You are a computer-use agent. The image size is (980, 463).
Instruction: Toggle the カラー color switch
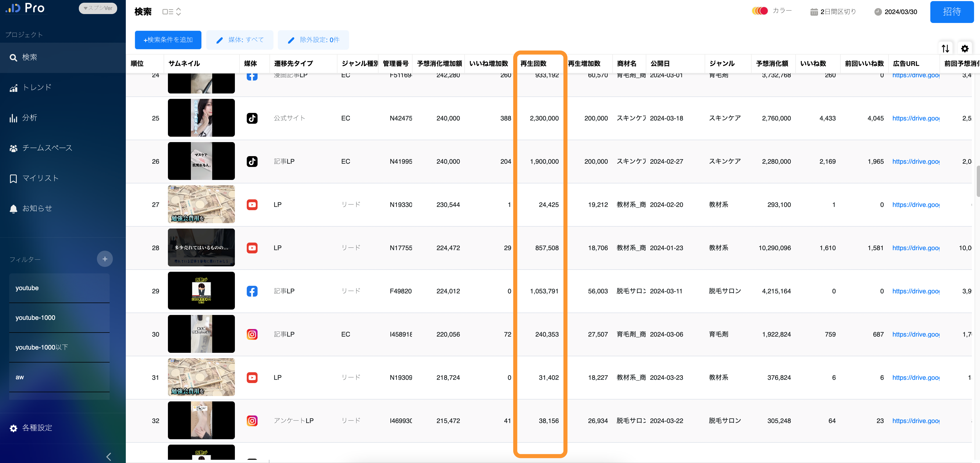[x=760, y=11]
